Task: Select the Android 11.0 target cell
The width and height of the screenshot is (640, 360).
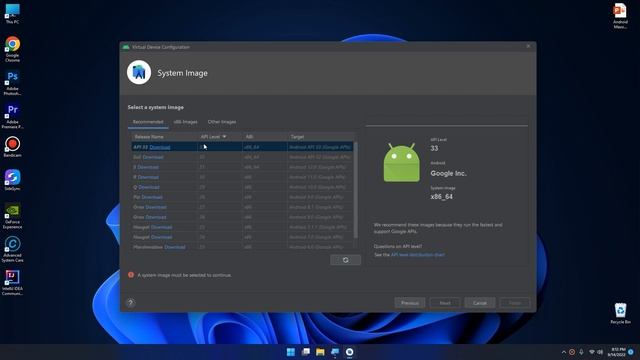Action: (320, 177)
